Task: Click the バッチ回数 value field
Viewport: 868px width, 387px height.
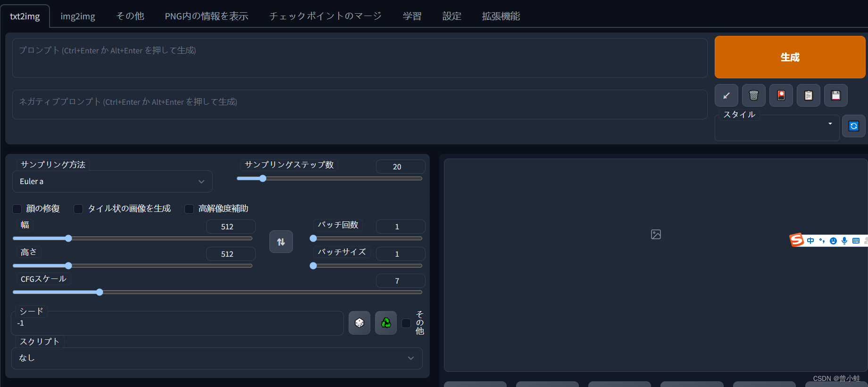Action: click(x=401, y=227)
